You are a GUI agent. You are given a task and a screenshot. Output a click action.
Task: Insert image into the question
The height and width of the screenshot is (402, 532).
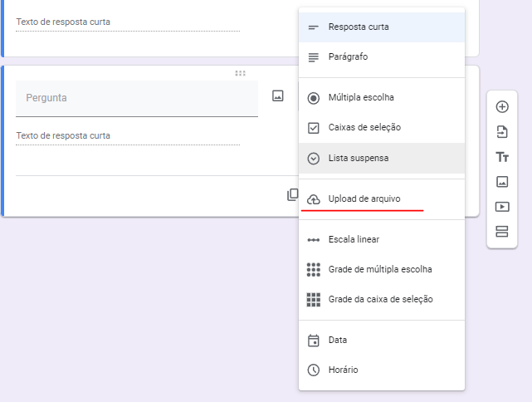(x=278, y=96)
